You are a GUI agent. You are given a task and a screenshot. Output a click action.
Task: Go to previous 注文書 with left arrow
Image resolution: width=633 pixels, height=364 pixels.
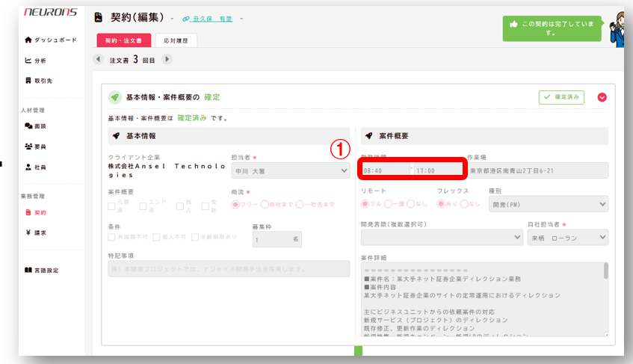point(99,59)
